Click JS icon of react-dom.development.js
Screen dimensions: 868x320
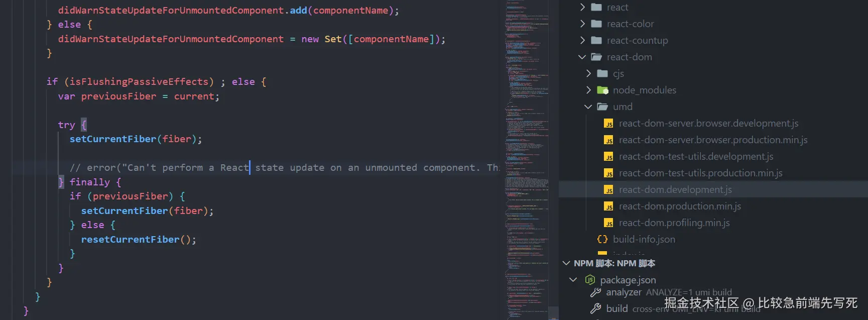[x=608, y=190]
